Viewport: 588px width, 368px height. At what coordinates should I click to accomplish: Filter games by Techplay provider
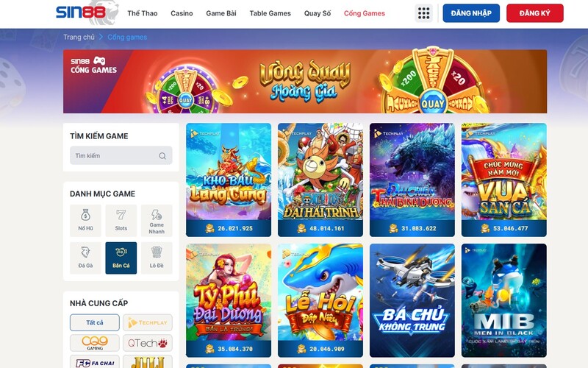(x=148, y=322)
